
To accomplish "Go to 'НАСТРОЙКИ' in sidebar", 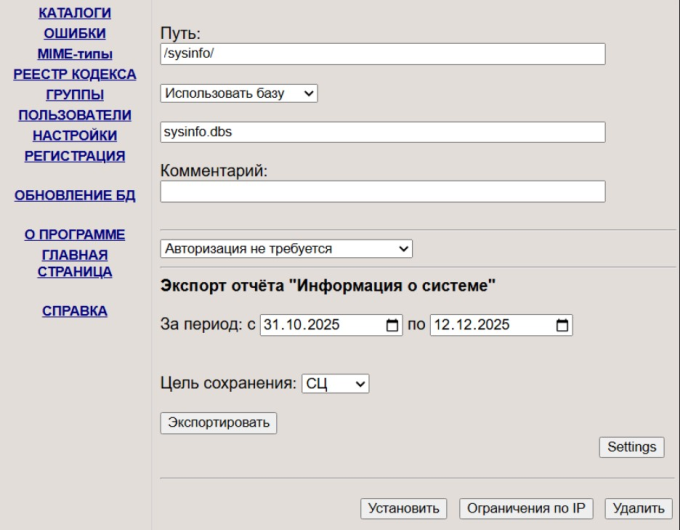I will [x=75, y=135].
